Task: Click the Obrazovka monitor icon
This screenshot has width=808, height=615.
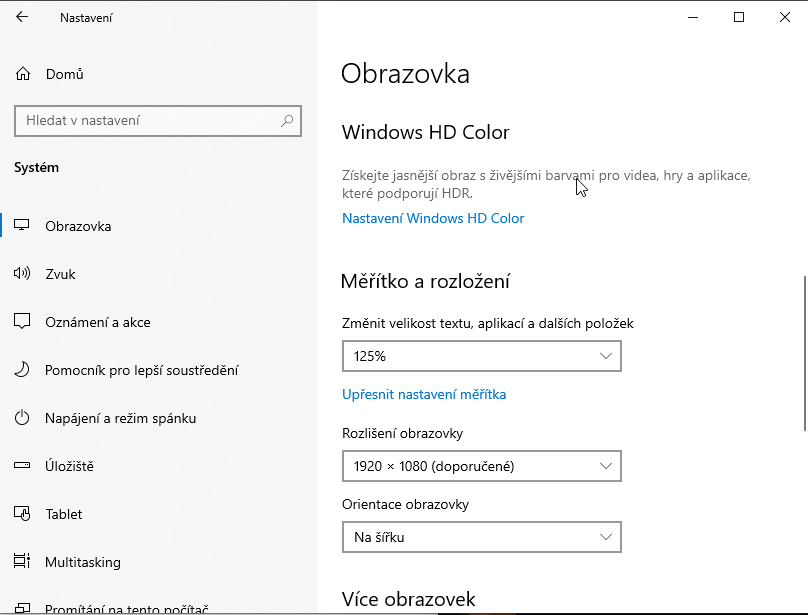Action: (22, 226)
